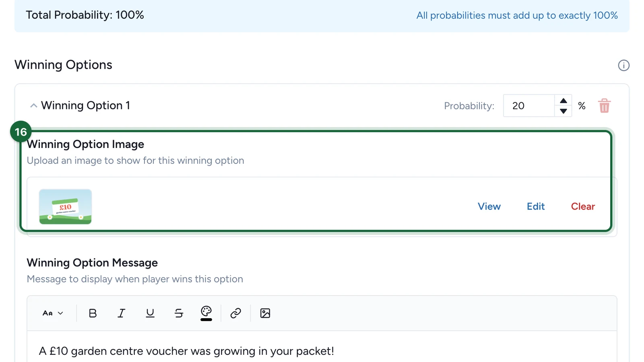
Task: Click into the message text about £10 voucher
Action: pos(186,351)
